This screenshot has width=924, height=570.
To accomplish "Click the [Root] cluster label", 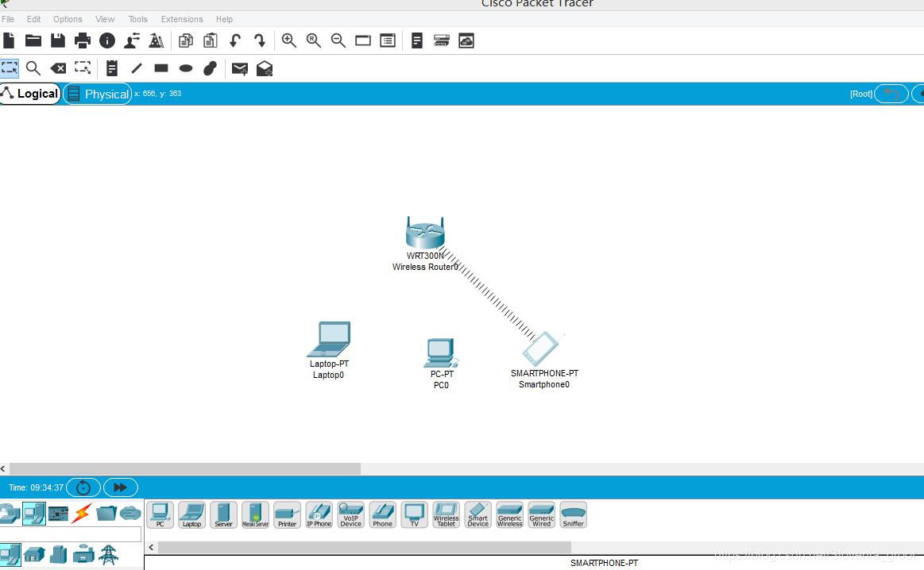I will point(861,94).
